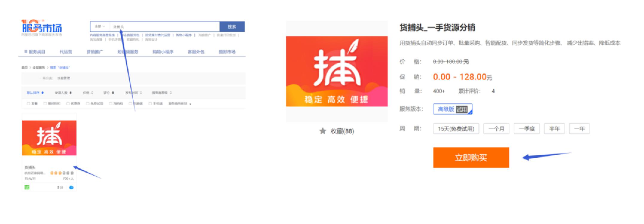Open the 货捕头 thumbnail in search results

49,138
